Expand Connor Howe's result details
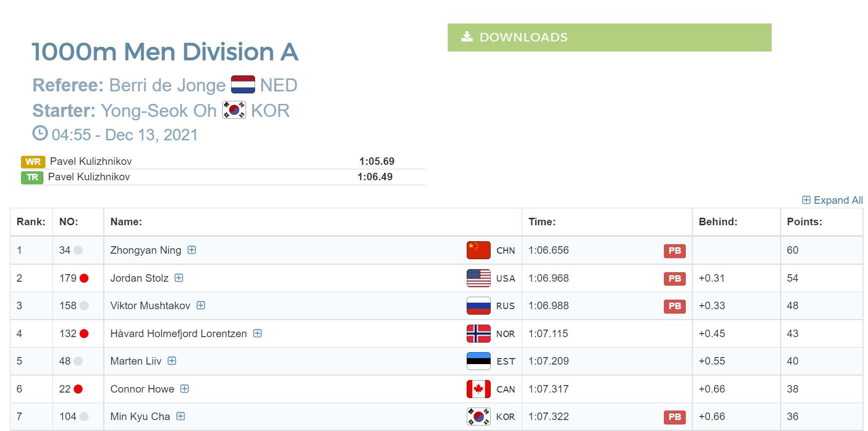This screenshot has height=431, width=868. coord(185,389)
